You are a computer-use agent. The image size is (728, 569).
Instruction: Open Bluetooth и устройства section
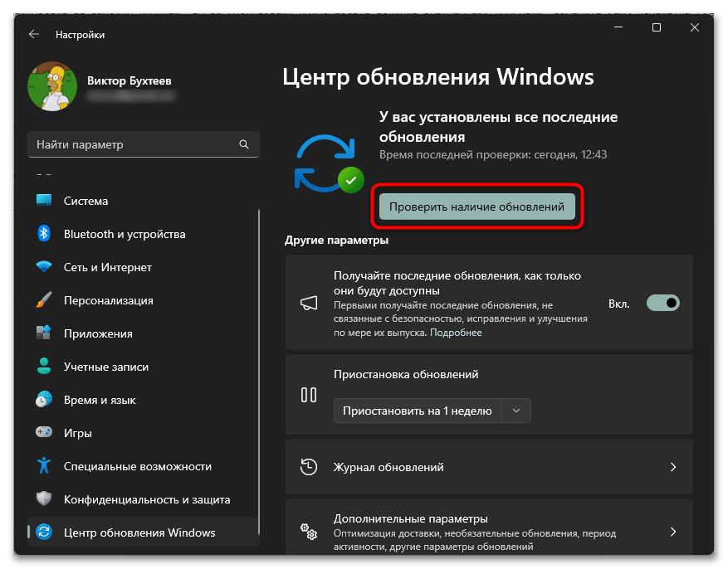pyautogui.click(x=143, y=234)
